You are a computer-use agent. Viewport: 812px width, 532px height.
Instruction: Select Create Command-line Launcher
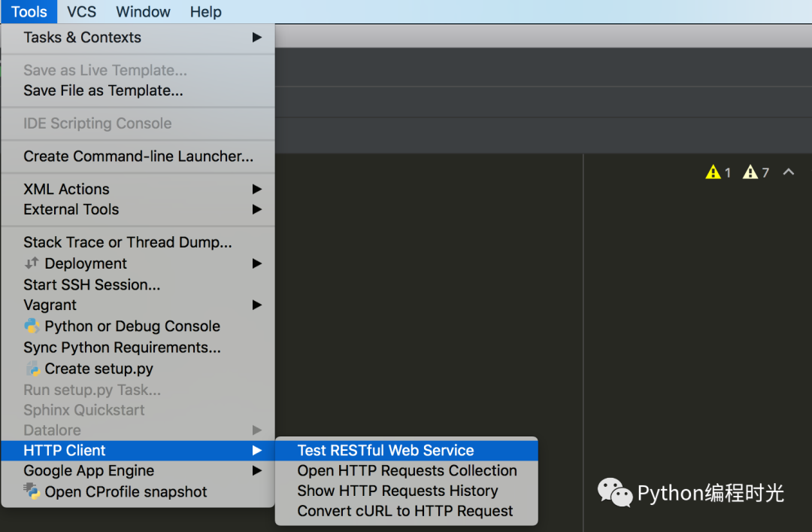pyautogui.click(x=138, y=156)
